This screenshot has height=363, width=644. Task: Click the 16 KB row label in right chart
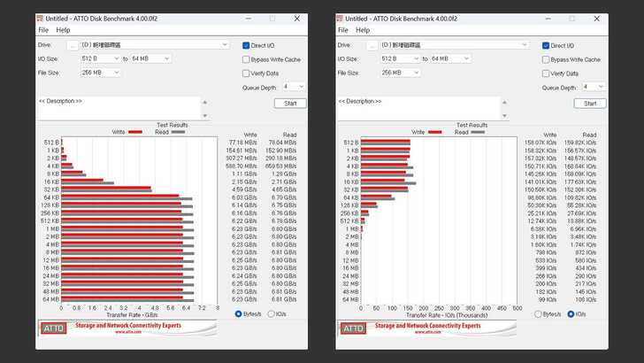coord(350,181)
